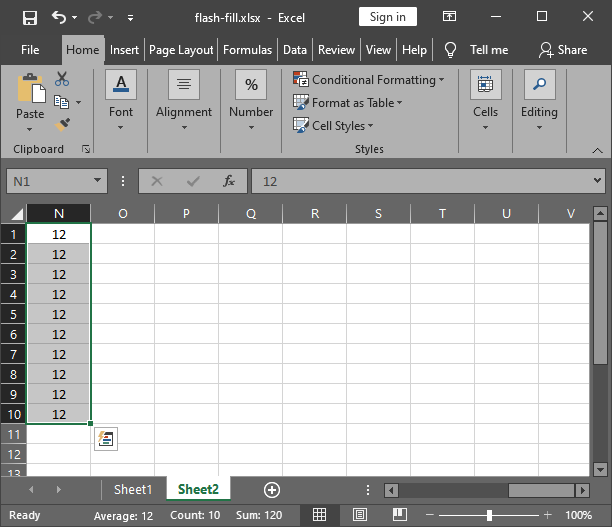Click the formula bar Enter checkmark
Viewport: 612px width, 527px height.
(x=193, y=181)
